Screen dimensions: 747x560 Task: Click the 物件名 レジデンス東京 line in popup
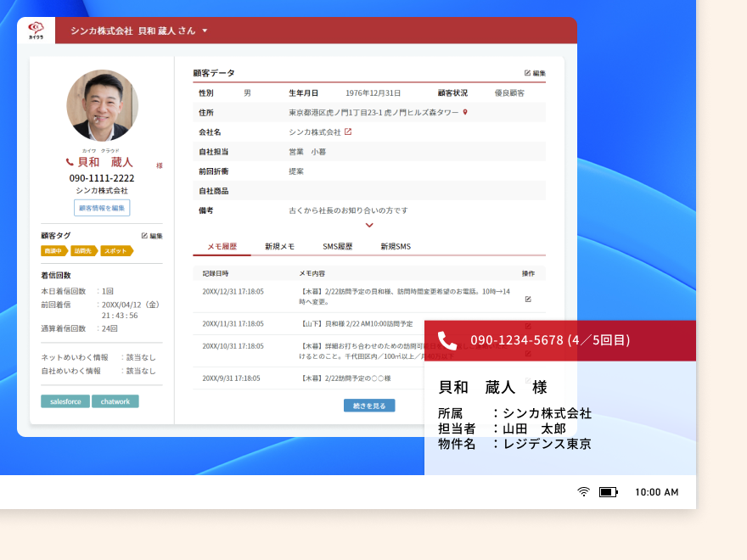coord(514,444)
